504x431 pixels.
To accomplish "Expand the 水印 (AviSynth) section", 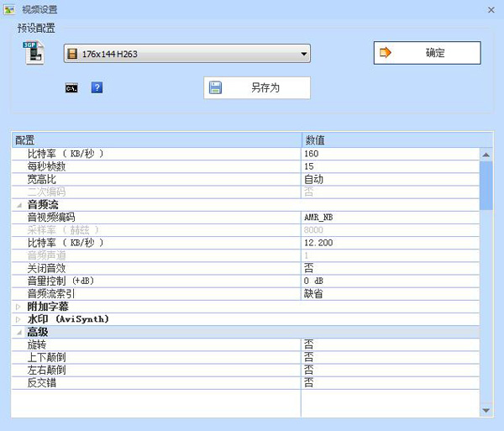I will (18, 319).
